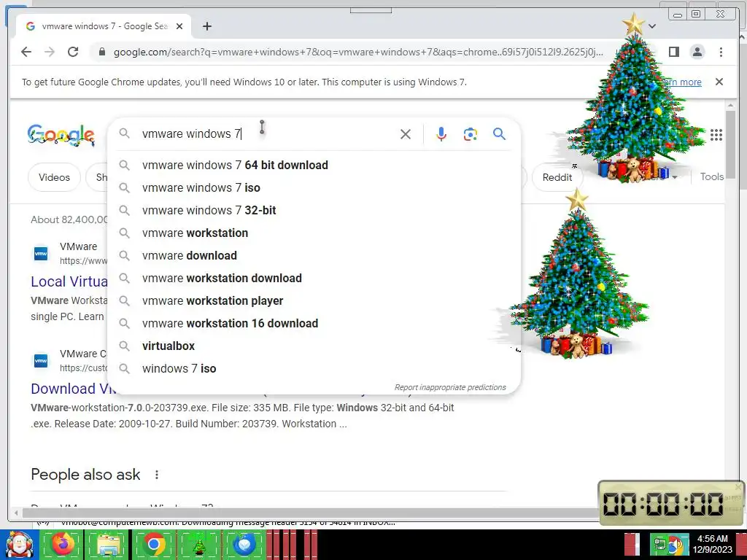
Task: Click the 00:00:00 timer widget
Action: pyautogui.click(x=670, y=503)
